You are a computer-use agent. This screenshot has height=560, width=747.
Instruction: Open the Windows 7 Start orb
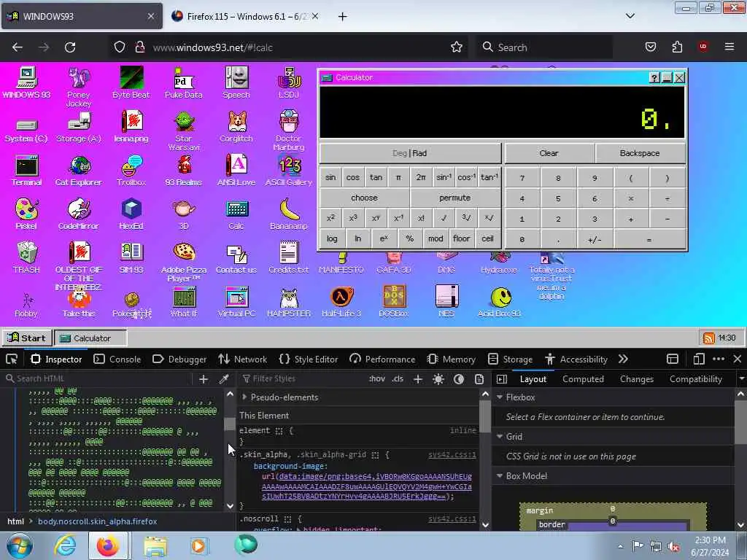click(20, 545)
